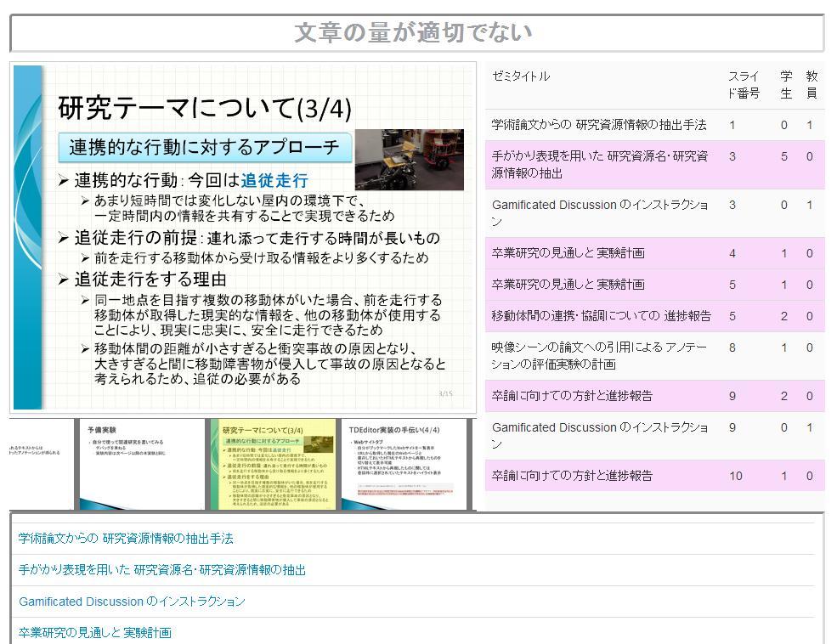Open link 学術論文からの 研究資源情報の抽出手法

(126, 539)
